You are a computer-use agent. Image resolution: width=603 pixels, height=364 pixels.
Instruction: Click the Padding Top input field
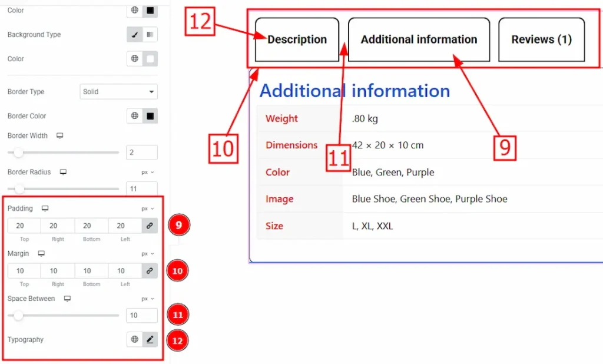pos(24,226)
